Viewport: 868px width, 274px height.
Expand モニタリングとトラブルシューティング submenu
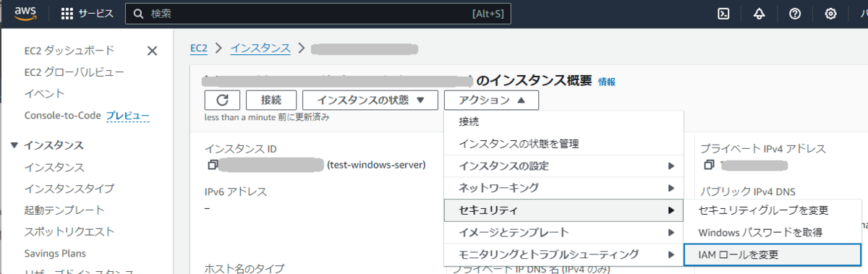pos(563,254)
